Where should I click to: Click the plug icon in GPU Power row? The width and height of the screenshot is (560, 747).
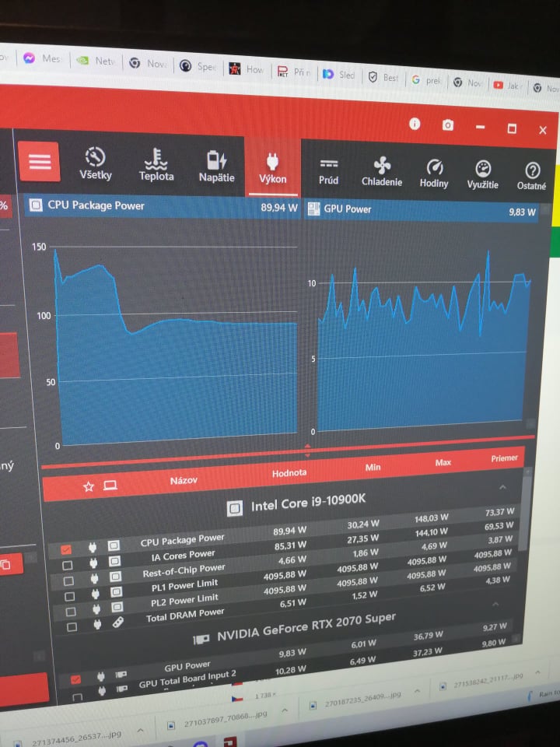(100, 676)
